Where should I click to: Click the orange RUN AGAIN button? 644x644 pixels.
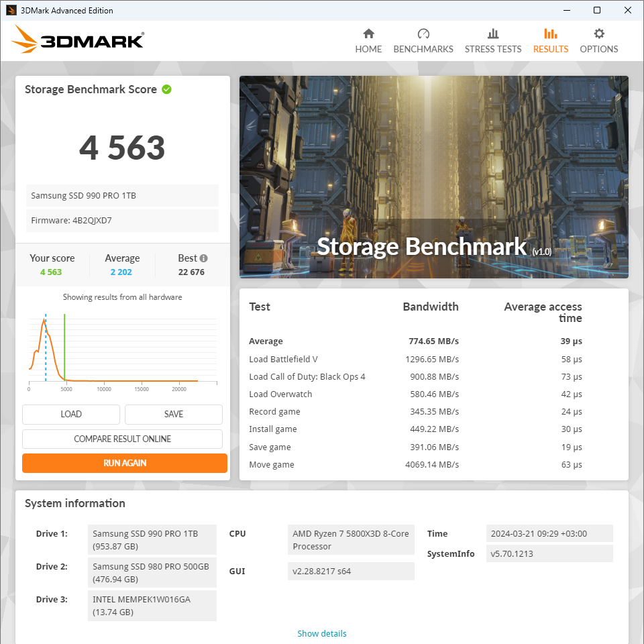pyautogui.click(x=125, y=463)
